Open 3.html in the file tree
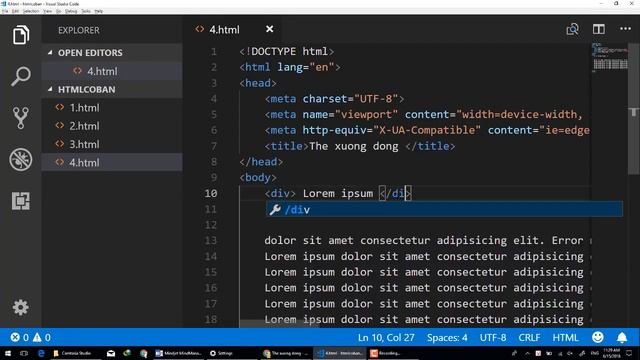The height and width of the screenshot is (360, 640). click(112, 144)
